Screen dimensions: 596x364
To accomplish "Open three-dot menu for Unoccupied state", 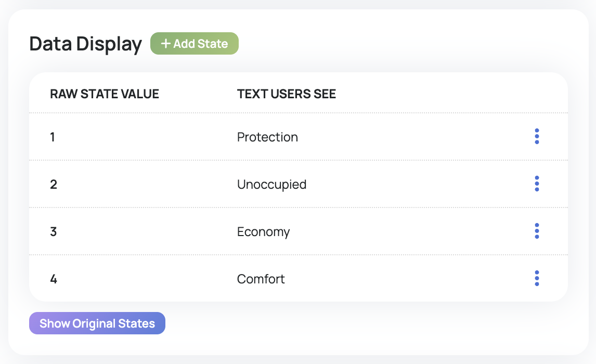I will tap(537, 184).
